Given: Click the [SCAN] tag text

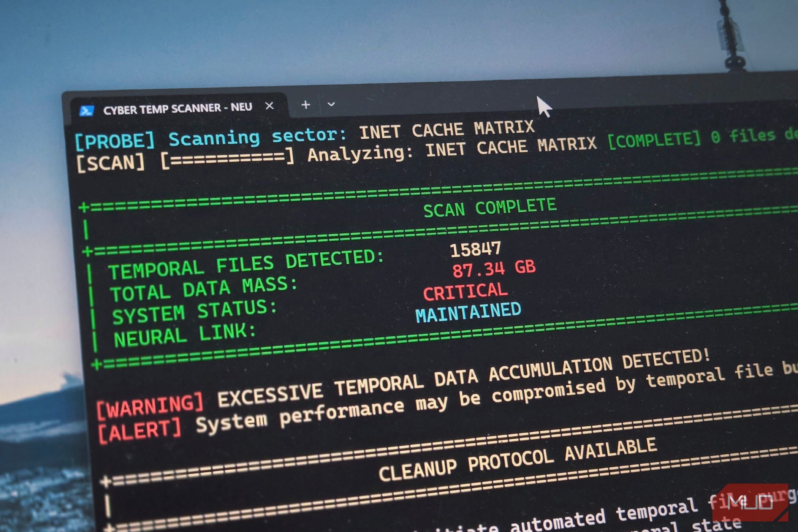Looking at the screenshot, I should click(x=111, y=163).
